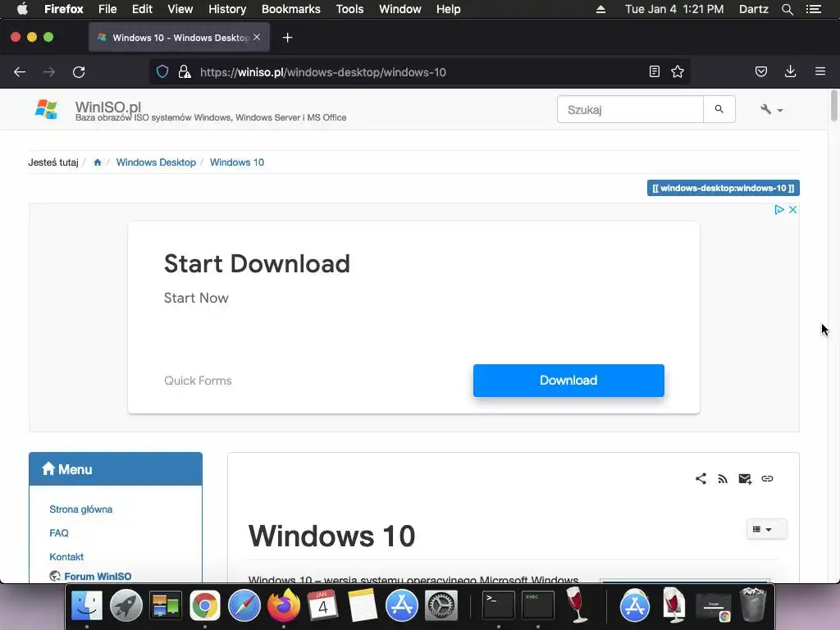Click the URL address bar
The image size is (840, 630).
[x=418, y=72]
